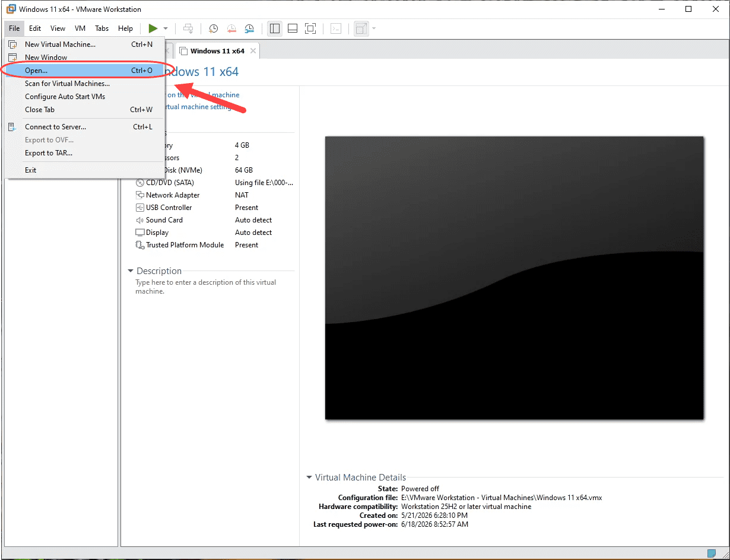Image resolution: width=730 pixels, height=560 pixels.
Task: Open the Edit menu
Action: pyautogui.click(x=35, y=28)
